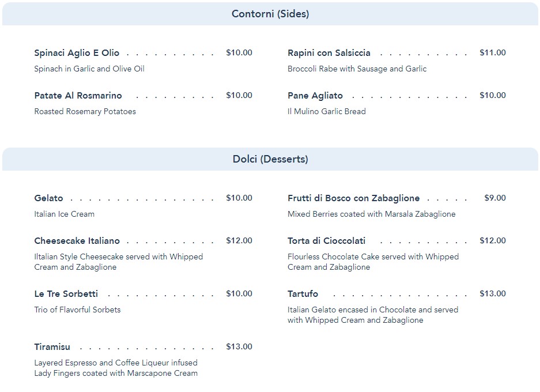Click the 'Il Mulino Garlic Bread' description
The image size is (540, 392).
[326, 112]
